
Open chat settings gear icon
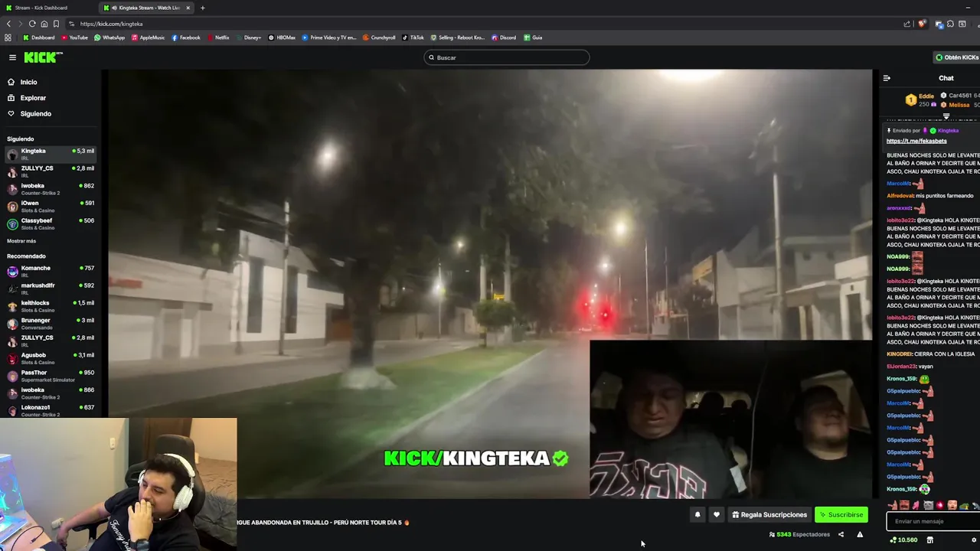(x=974, y=540)
